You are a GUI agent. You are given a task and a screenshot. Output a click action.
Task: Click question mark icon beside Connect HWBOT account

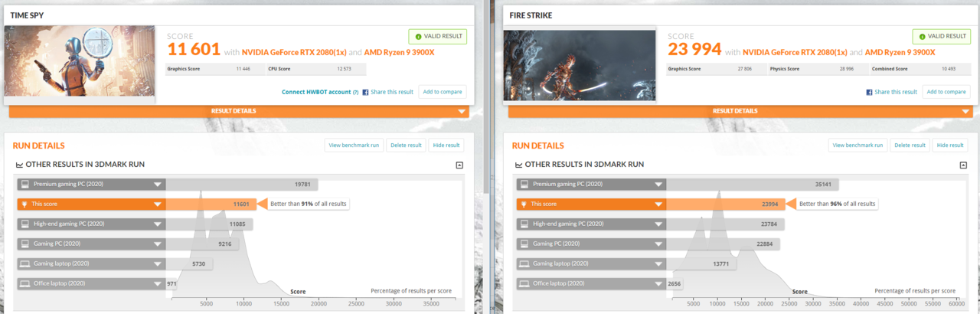355,92
